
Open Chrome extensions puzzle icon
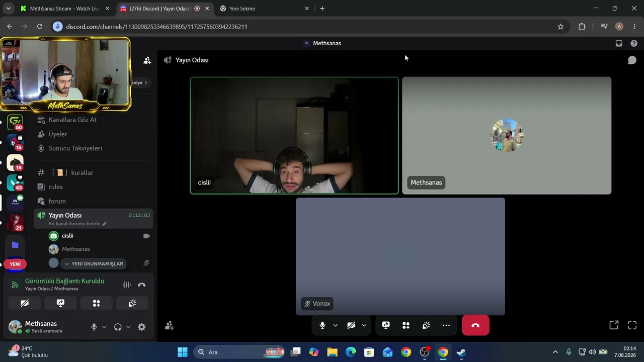pyautogui.click(x=582, y=27)
